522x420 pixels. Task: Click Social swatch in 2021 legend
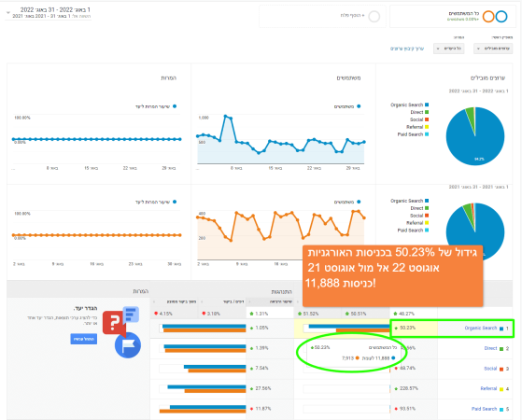[427, 216]
